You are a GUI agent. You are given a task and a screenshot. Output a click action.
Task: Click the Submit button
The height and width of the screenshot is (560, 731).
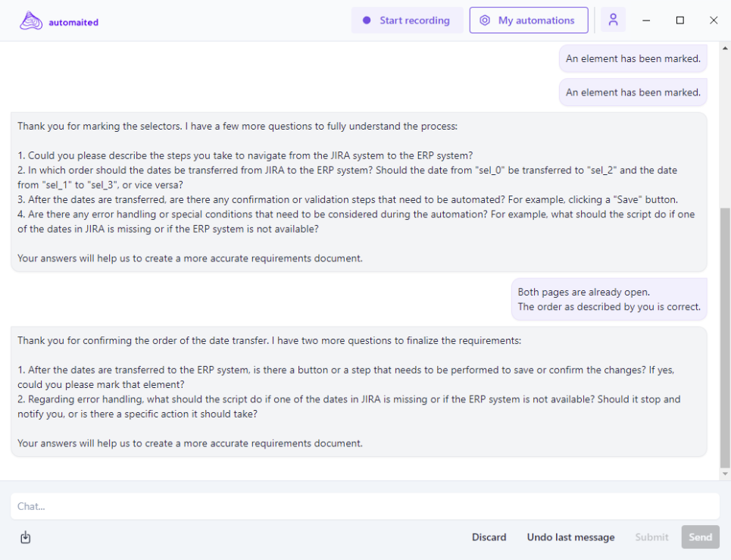pyautogui.click(x=651, y=537)
